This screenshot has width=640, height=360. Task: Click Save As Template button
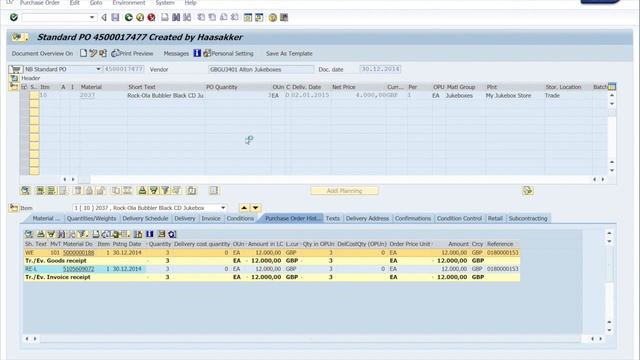coord(289,53)
